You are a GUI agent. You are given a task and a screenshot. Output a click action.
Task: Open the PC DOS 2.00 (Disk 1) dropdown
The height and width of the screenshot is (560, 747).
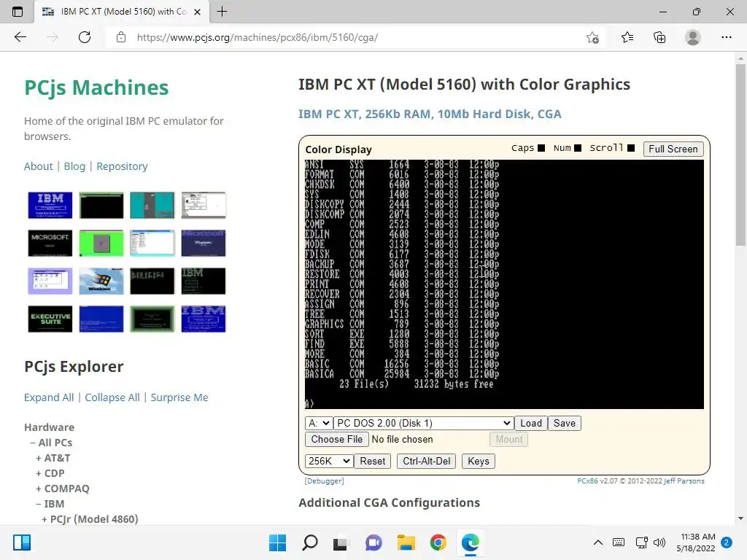(423, 423)
